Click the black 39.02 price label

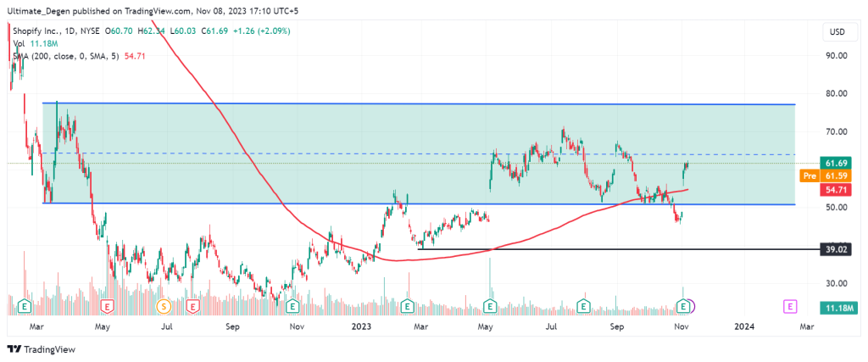click(x=836, y=249)
